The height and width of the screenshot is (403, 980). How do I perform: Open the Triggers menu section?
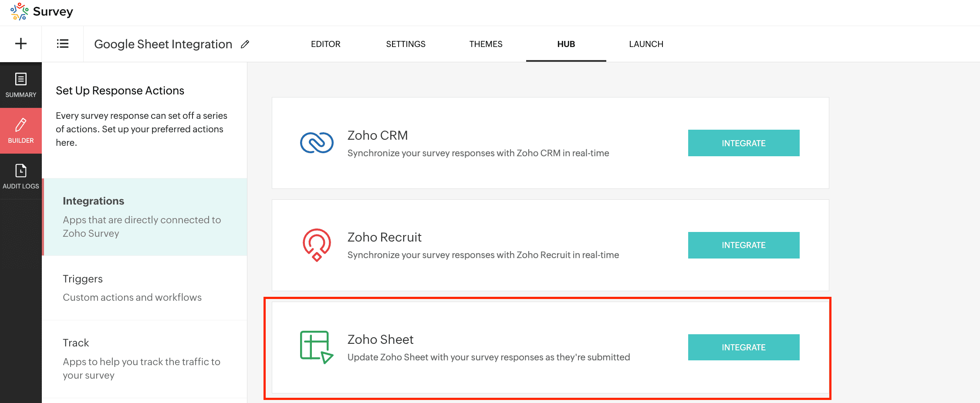145,288
